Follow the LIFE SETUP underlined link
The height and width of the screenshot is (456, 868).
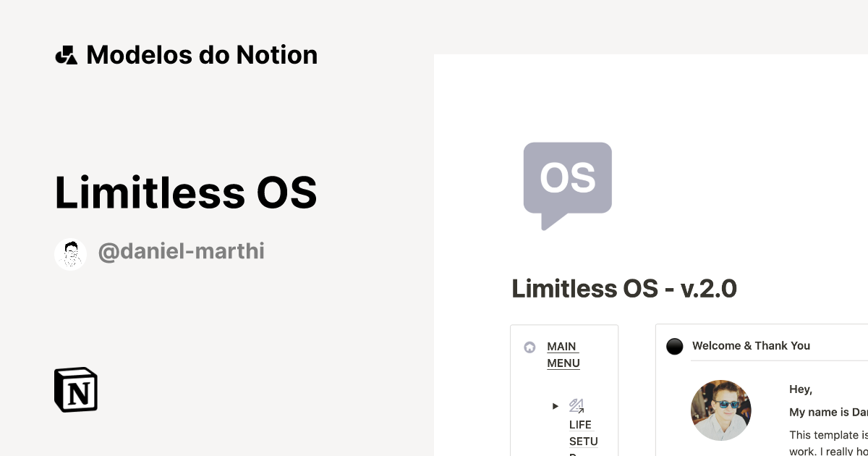coord(584,433)
